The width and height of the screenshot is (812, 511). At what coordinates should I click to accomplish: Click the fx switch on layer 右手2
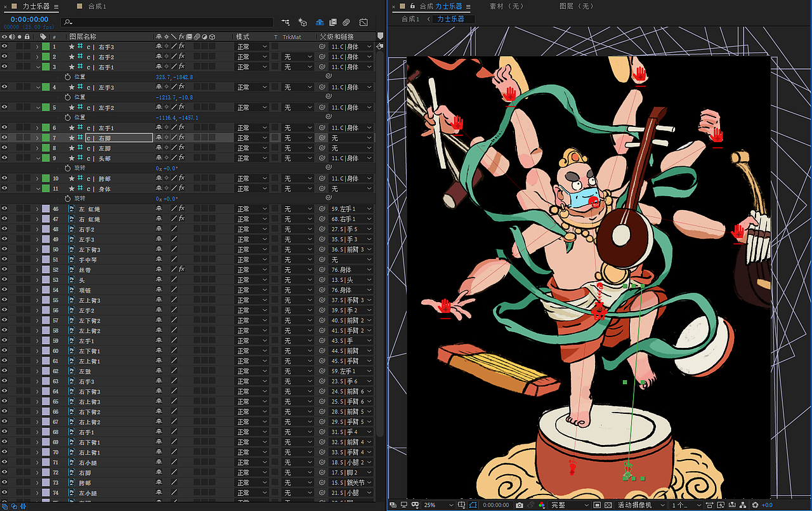181,57
